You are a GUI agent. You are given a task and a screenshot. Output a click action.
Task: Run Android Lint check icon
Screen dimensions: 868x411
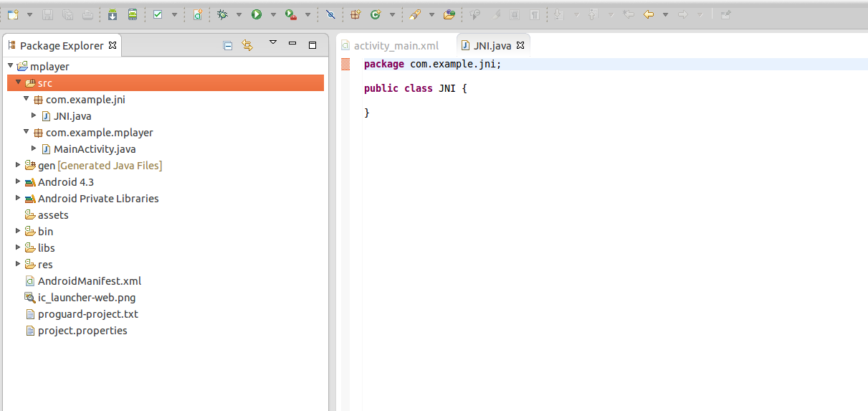[x=158, y=14]
